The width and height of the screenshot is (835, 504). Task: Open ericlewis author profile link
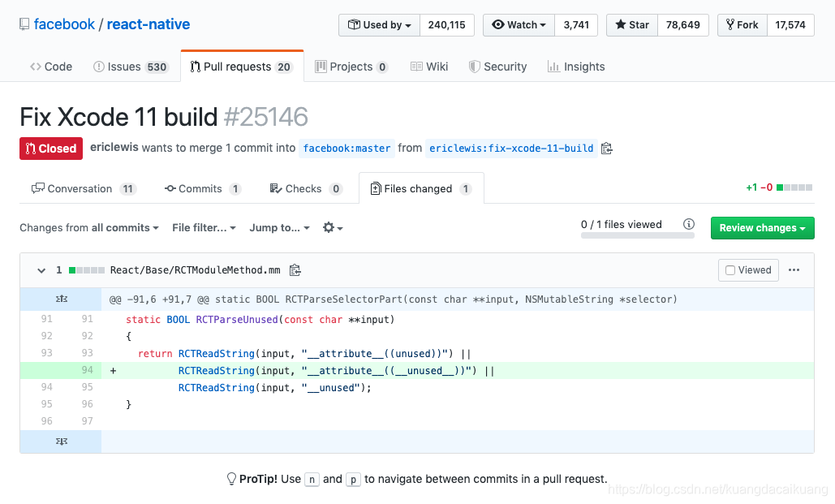(x=114, y=148)
